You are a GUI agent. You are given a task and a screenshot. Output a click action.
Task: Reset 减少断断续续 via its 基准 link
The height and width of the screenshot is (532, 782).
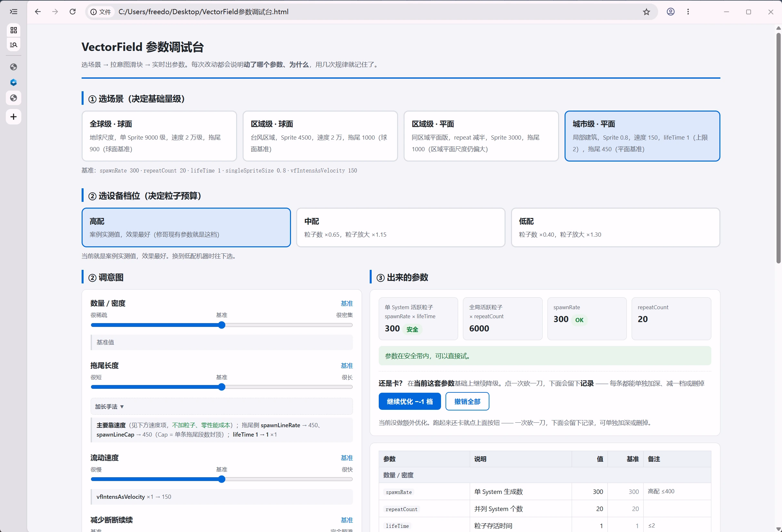[346, 520]
